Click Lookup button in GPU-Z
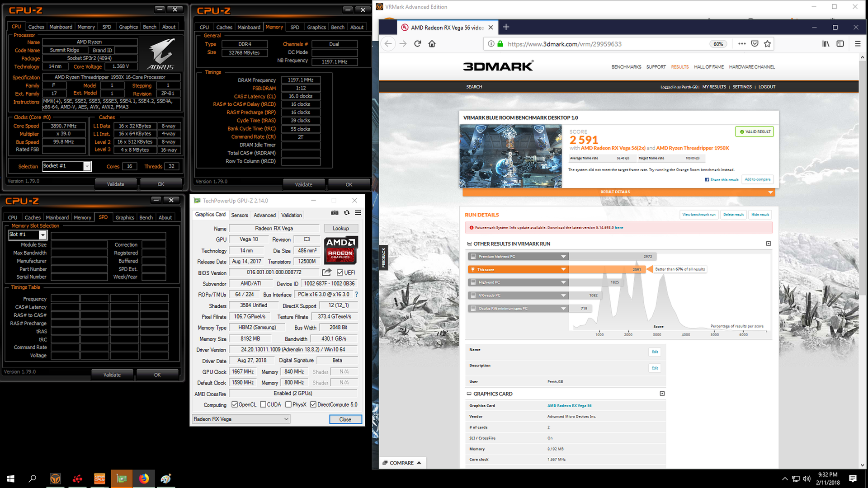This screenshot has width=868, height=488. tap(341, 228)
